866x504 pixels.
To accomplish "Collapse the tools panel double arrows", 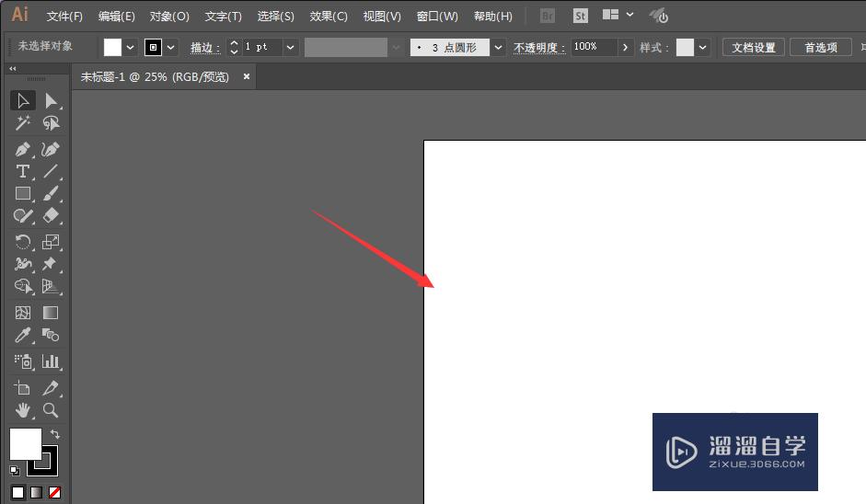I will point(13,69).
